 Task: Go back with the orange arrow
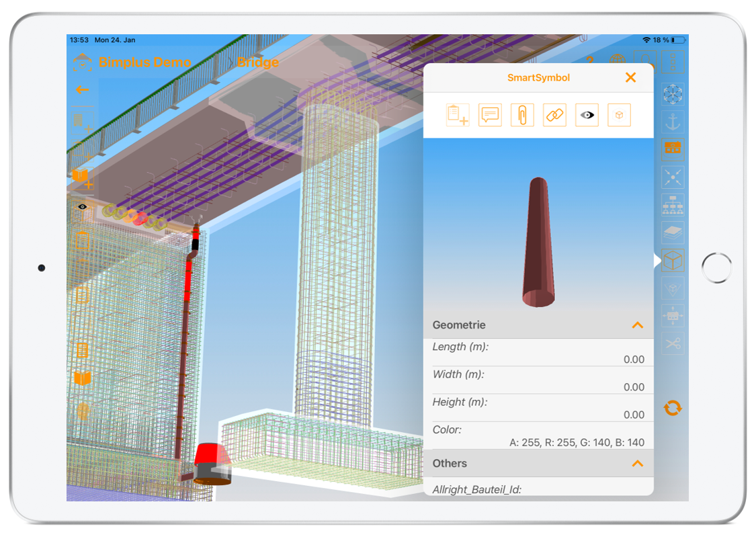pos(82,90)
